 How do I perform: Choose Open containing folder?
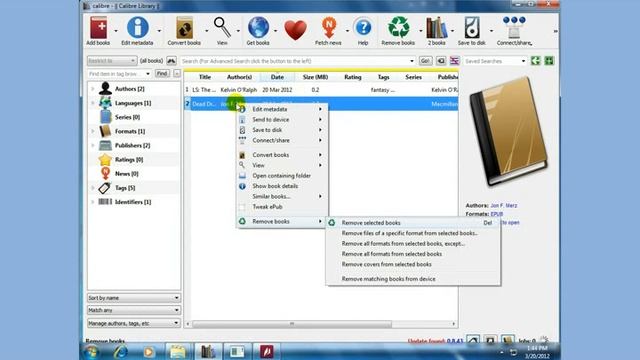pyautogui.click(x=282, y=176)
